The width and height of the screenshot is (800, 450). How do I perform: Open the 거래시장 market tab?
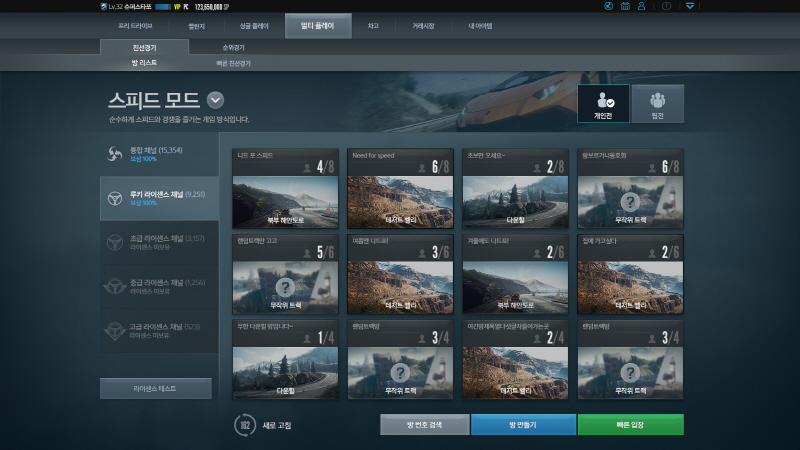tap(423, 26)
